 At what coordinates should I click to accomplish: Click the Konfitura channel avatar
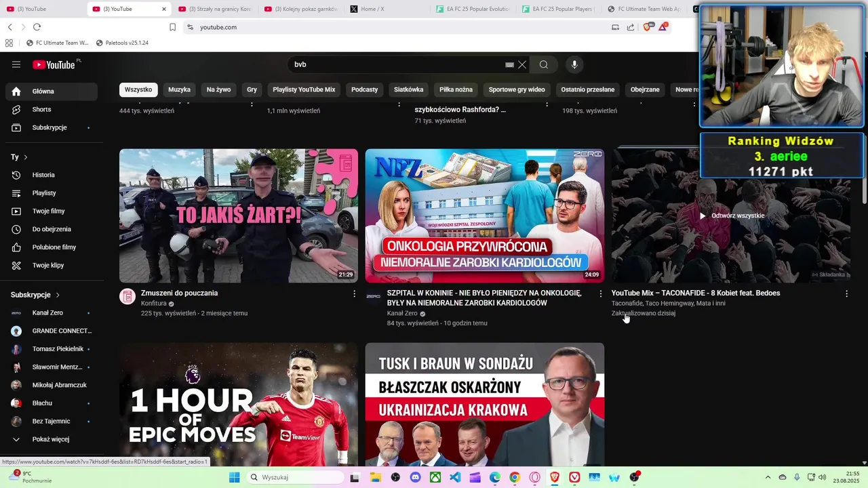127,296
